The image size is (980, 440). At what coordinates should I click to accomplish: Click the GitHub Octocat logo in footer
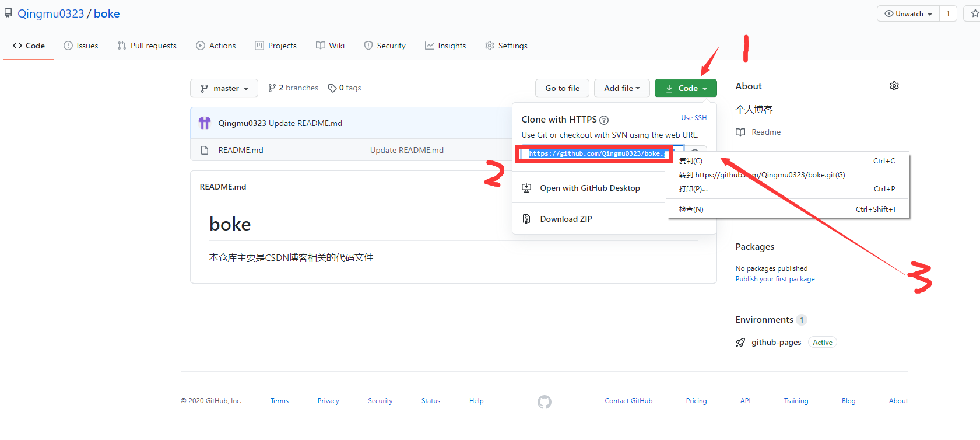pos(545,401)
